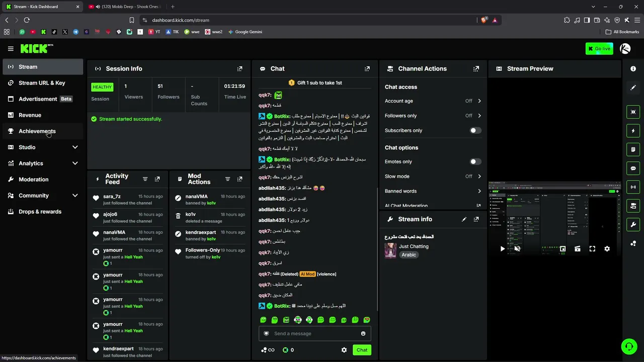Screen dimensions: 644x362
Task: Click the Gift 1 sub banner
Action: coord(315,83)
